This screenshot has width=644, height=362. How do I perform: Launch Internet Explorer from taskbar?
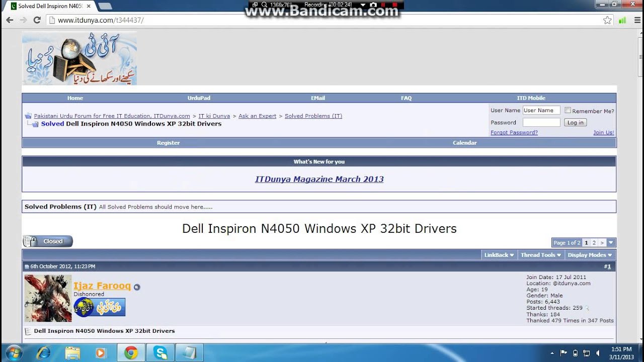pyautogui.click(x=44, y=352)
